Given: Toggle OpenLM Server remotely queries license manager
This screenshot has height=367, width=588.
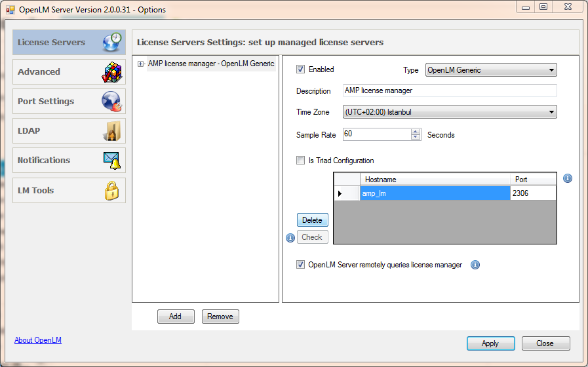Looking at the screenshot, I should [x=300, y=265].
